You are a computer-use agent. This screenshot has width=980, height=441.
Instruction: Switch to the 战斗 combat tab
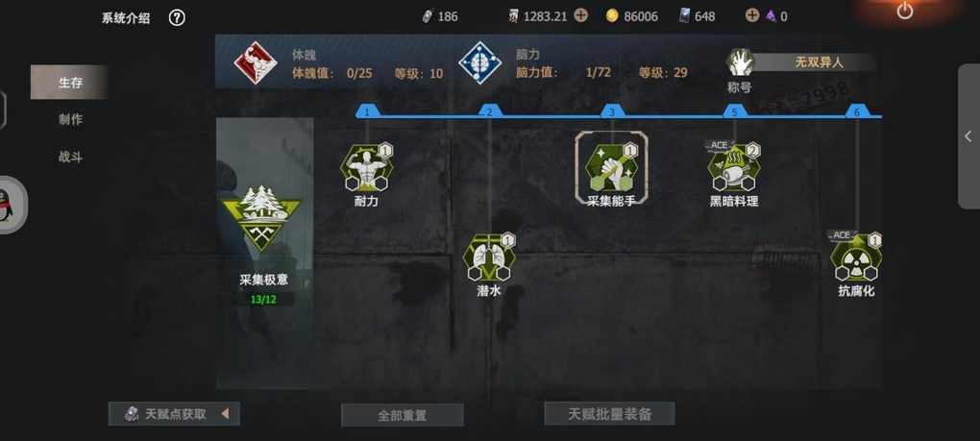(x=70, y=157)
